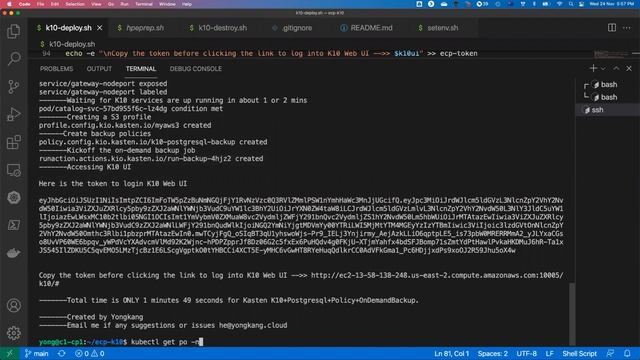Open the Explorer view in activity bar
The image size is (640, 360).
13,31
